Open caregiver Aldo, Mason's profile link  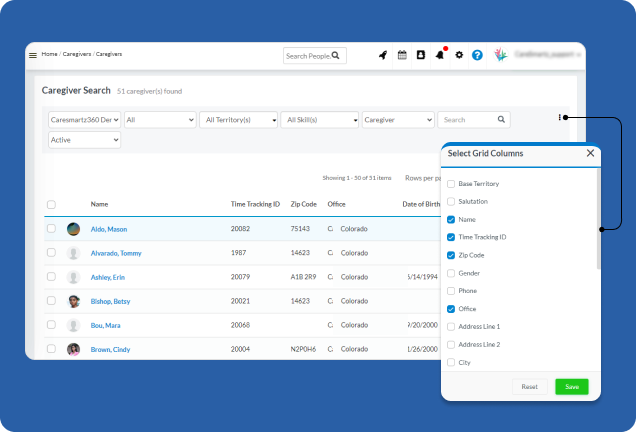click(x=109, y=229)
